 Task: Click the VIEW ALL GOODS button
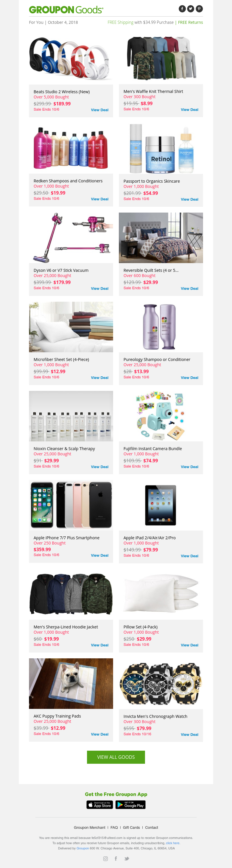(x=116, y=757)
